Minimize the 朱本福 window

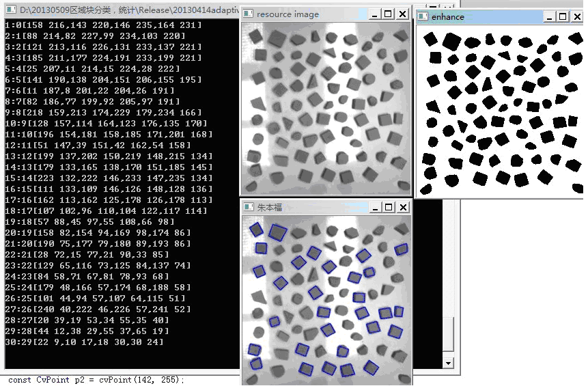(375, 208)
